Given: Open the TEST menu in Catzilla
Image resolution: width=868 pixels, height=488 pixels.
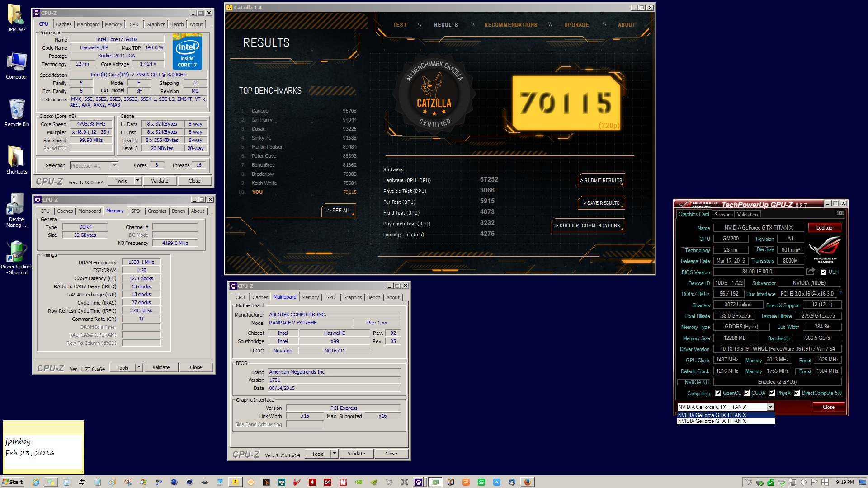Looking at the screenshot, I should 400,25.
